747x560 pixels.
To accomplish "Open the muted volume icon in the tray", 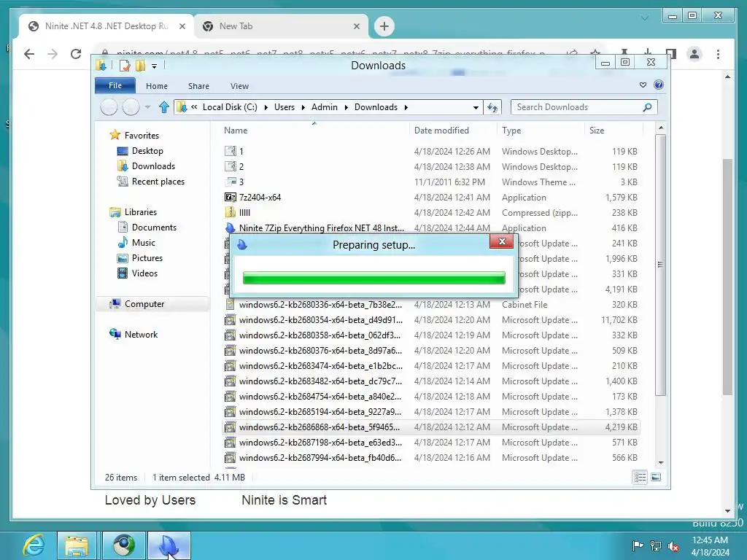I will (x=673, y=545).
